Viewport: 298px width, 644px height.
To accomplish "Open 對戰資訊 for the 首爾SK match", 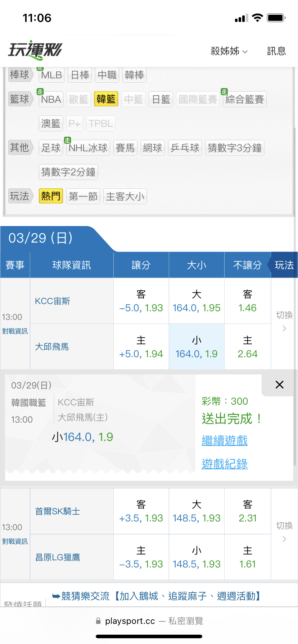I will pos(15,542).
